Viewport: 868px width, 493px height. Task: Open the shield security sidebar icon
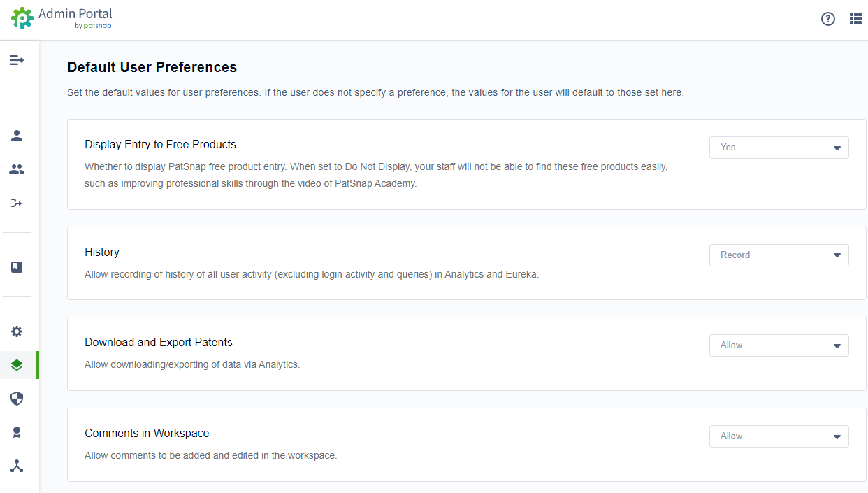point(17,399)
